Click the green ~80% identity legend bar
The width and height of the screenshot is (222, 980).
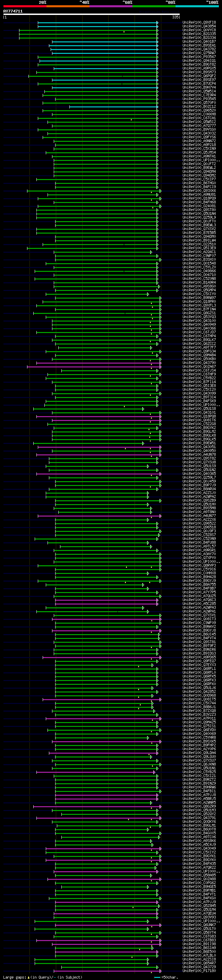click(154, 7)
